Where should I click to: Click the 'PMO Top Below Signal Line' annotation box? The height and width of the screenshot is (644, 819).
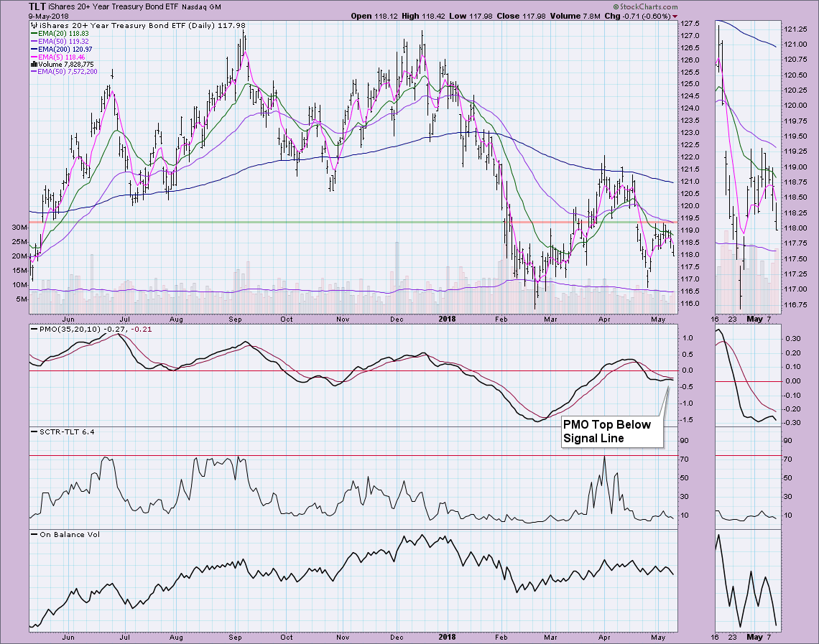611,431
